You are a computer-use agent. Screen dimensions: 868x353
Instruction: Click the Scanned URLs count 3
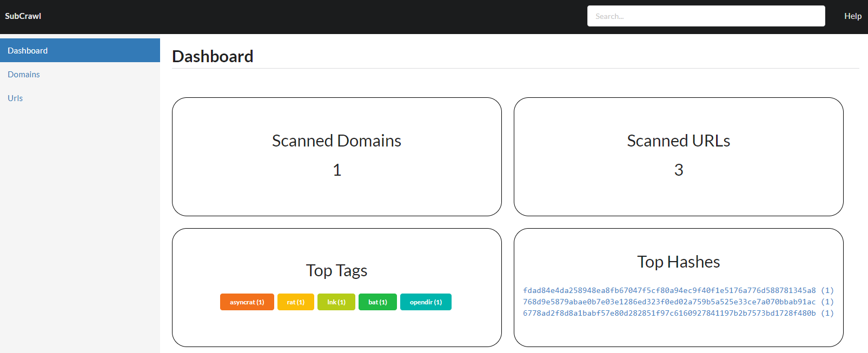(x=679, y=170)
